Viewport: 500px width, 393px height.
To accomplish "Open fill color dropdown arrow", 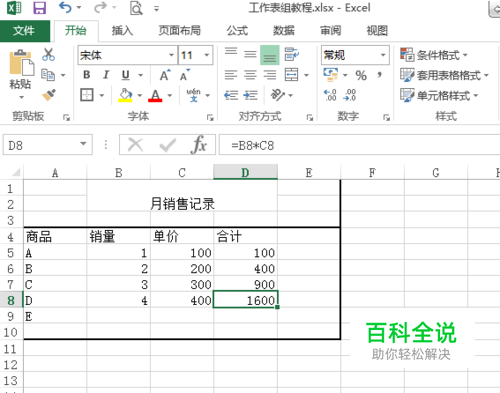I will (140, 96).
